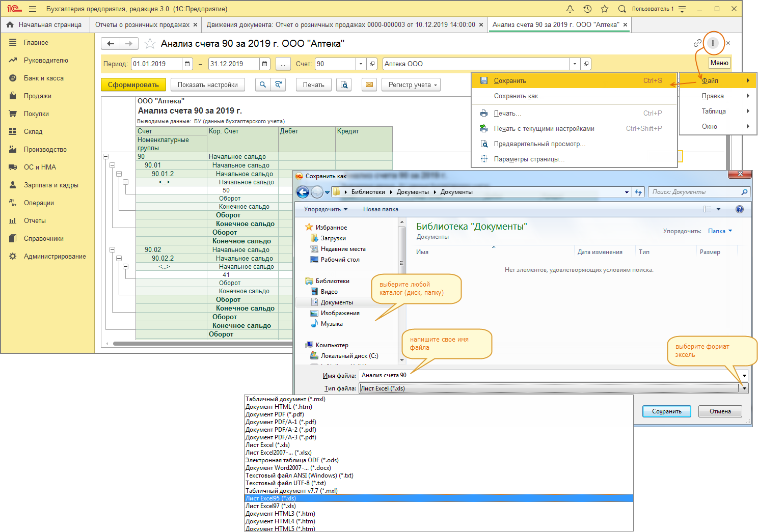
Task: Click the find magnifier in report toolbar
Action: pyautogui.click(x=263, y=85)
